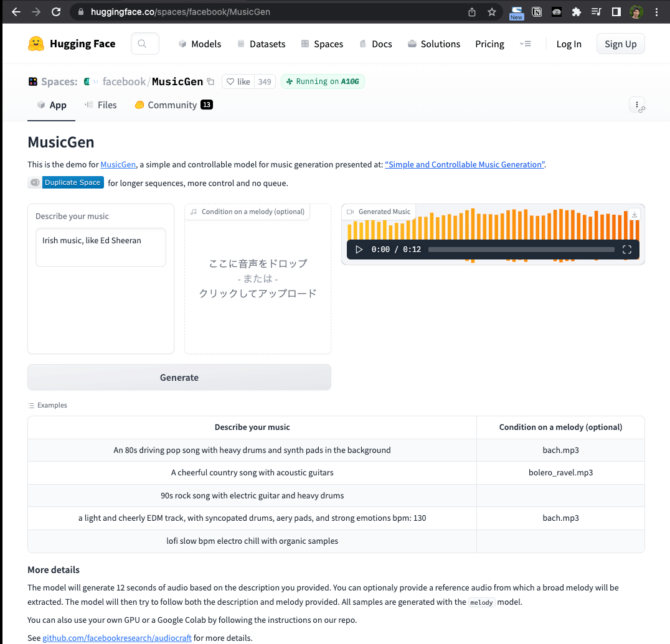670x644 pixels.
Task: Enter fullscreen on the music player
Action: click(x=627, y=250)
